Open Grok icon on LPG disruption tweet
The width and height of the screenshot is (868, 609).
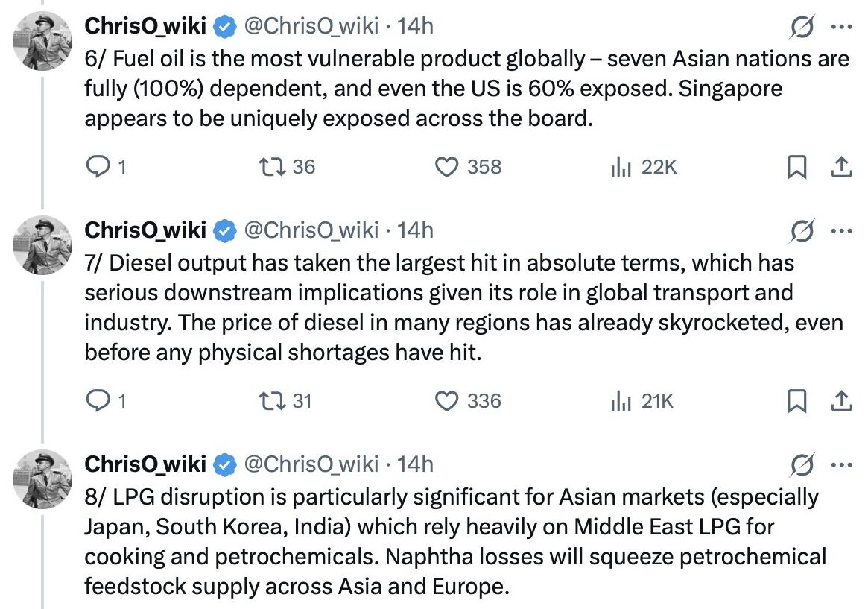[x=802, y=466]
